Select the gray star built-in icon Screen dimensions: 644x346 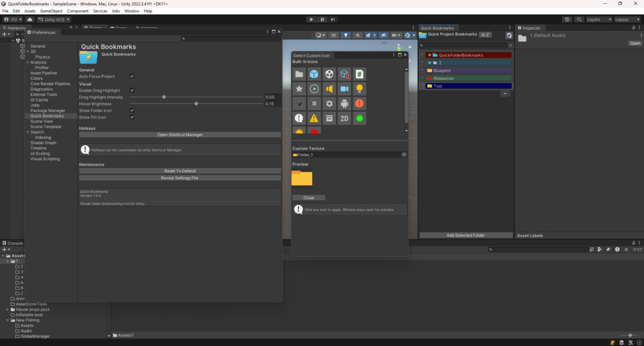pos(299,89)
